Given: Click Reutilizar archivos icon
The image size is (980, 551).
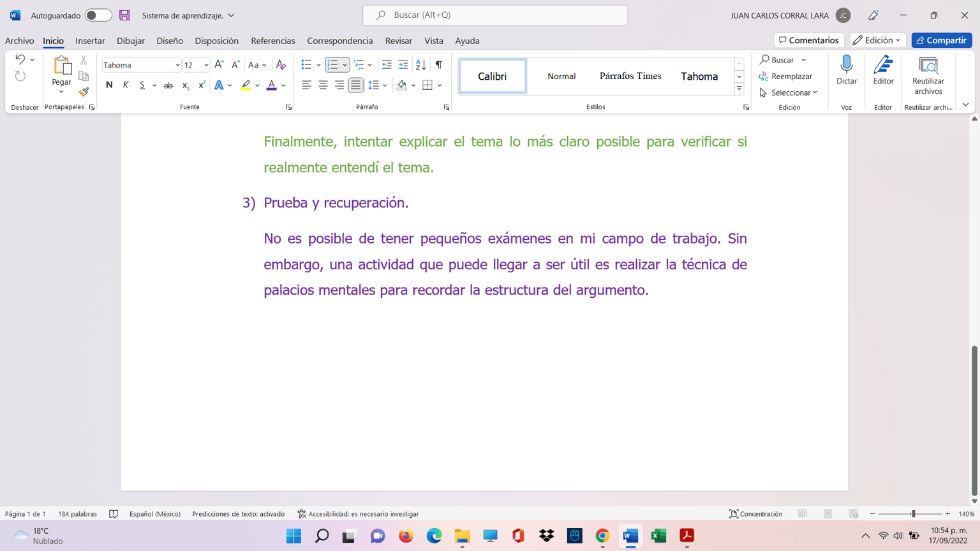Looking at the screenshot, I should pos(928,65).
